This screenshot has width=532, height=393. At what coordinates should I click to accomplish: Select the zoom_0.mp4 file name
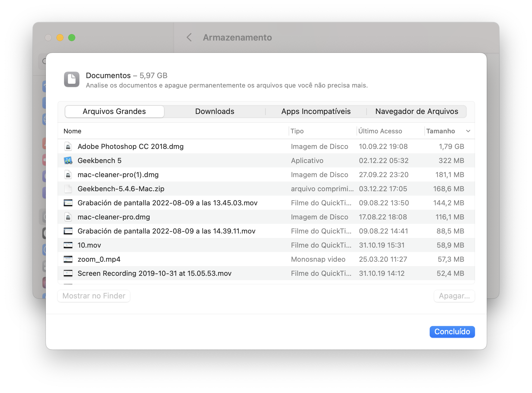pyautogui.click(x=99, y=259)
